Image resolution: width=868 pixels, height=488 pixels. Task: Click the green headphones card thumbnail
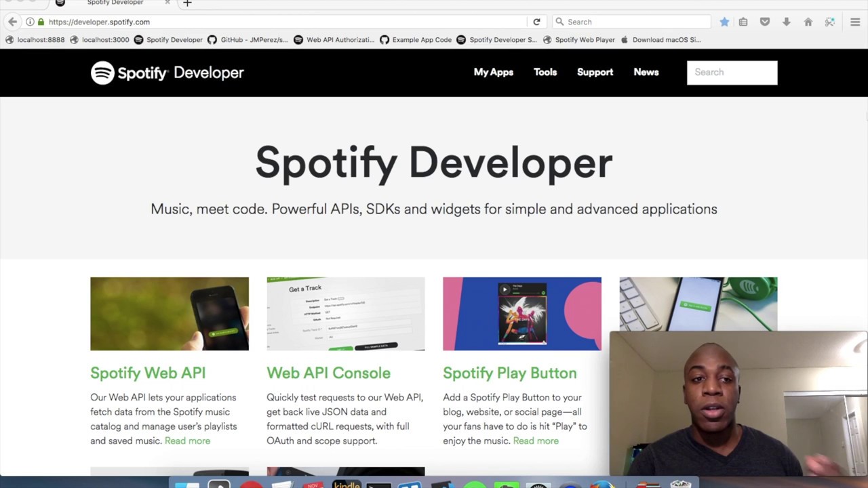[698, 304]
